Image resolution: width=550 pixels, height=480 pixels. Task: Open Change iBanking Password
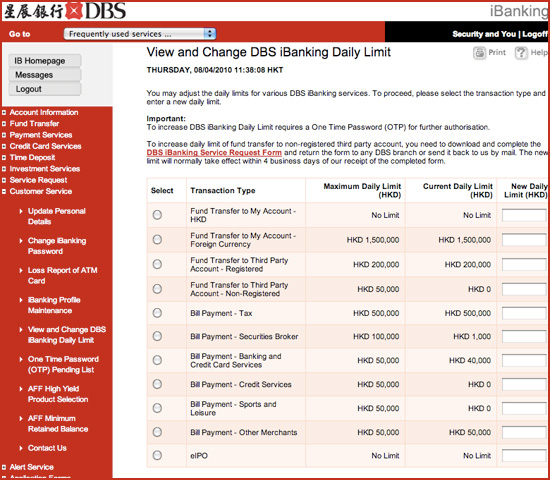[57, 246]
